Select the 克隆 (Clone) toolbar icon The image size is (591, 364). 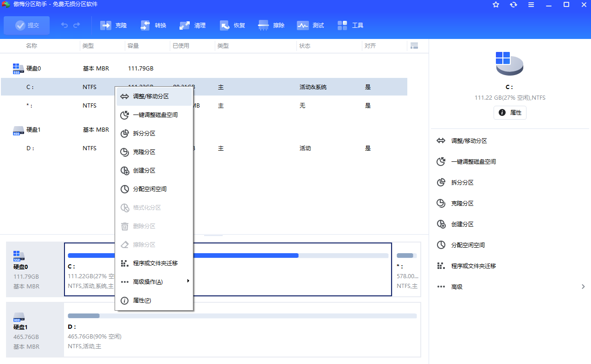pyautogui.click(x=114, y=25)
